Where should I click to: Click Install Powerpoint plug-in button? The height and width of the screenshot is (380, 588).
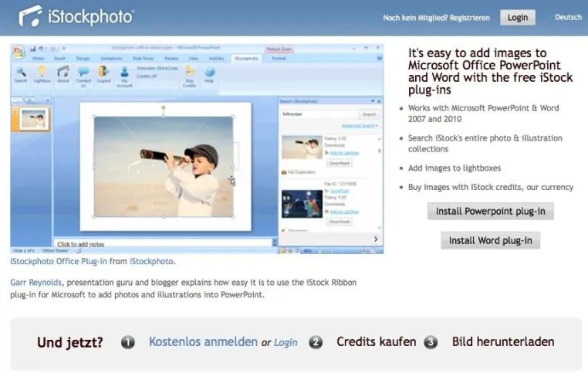tap(491, 211)
